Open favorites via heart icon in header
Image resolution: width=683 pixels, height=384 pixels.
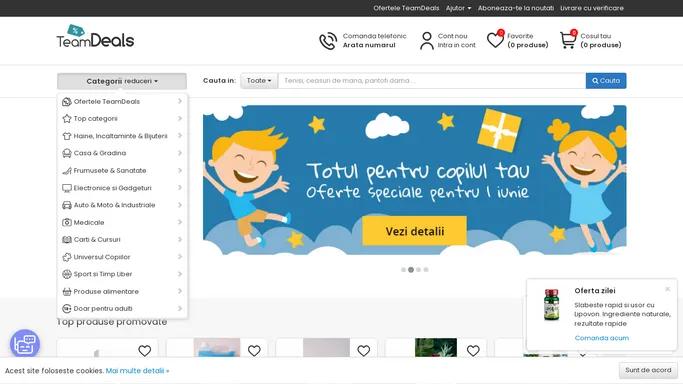point(495,40)
